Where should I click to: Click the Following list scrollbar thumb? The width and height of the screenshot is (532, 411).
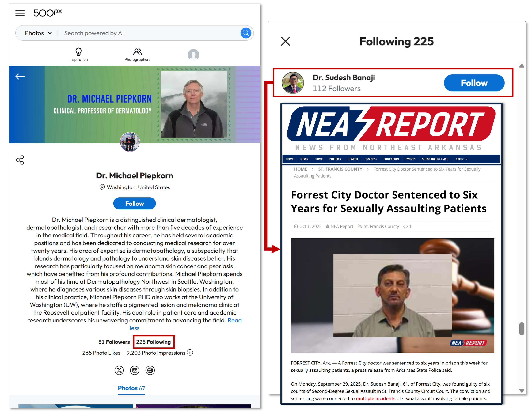tap(522, 329)
